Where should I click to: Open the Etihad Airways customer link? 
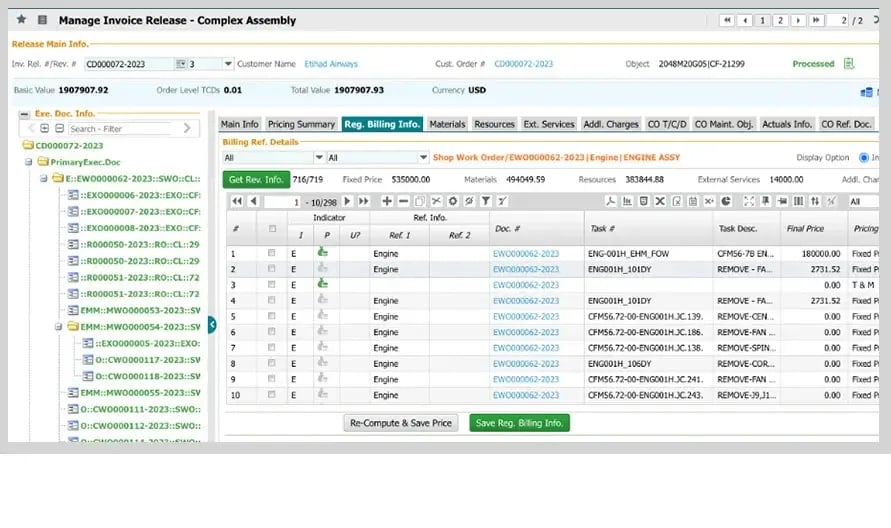330,64
